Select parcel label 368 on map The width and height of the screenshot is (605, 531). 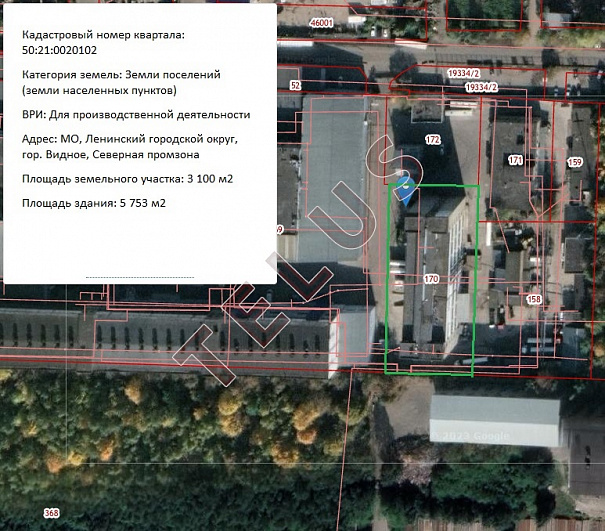51,513
